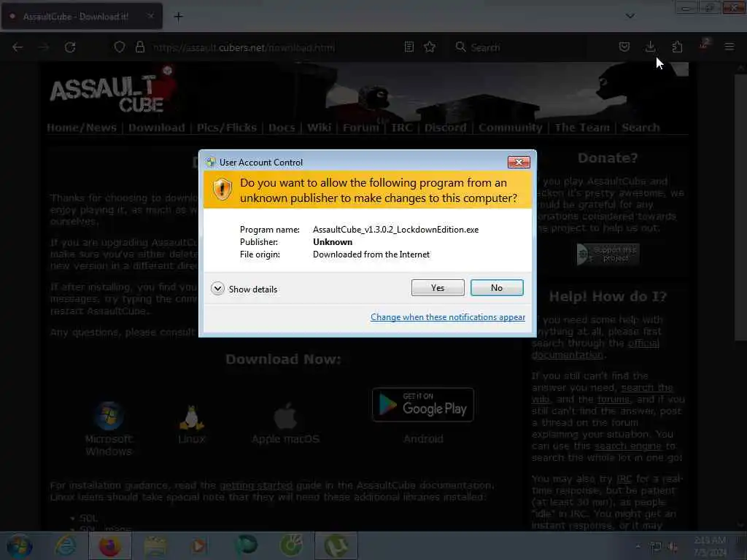The height and width of the screenshot is (560, 747).
Task: Click the AssaultCube logo
Action: [113, 90]
